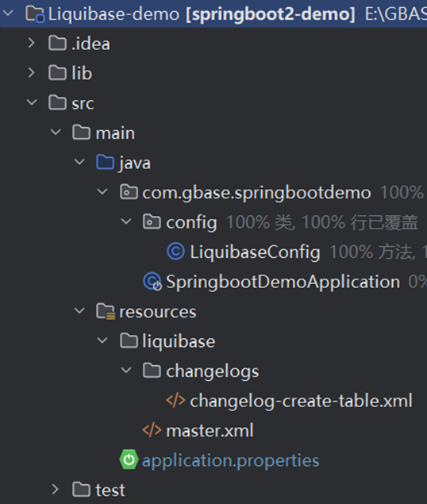Click the changelog-create-table.xml file icon
This screenshot has width=427, height=504.
pos(175,401)
